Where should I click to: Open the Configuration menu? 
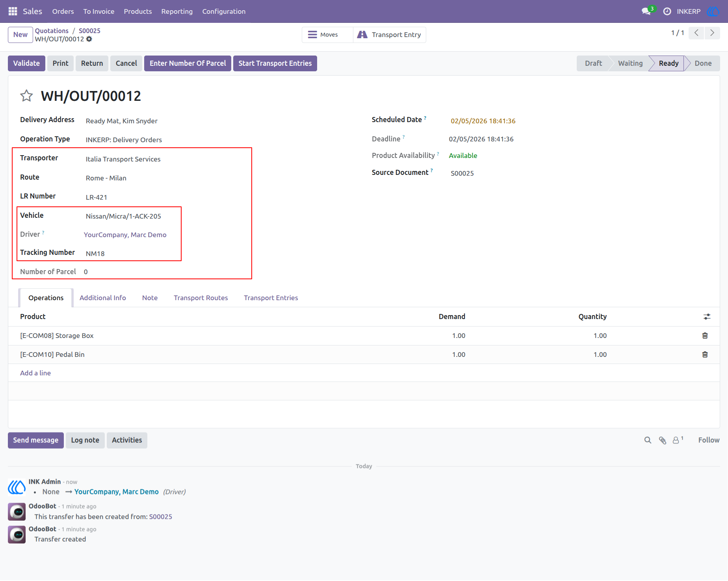pyautogui.click(x=224, y=11)
